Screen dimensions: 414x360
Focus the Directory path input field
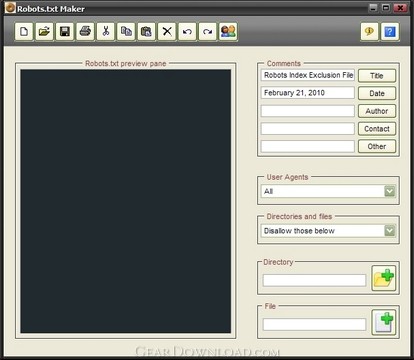click(x=314, y=280)
